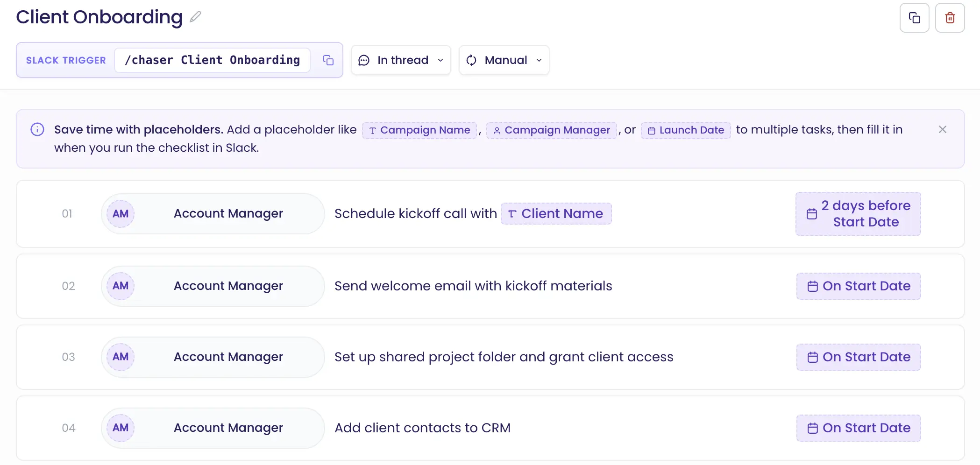Dismiss the placeholders tip banner
The image size is (980, 465).
tap(942, 129)
